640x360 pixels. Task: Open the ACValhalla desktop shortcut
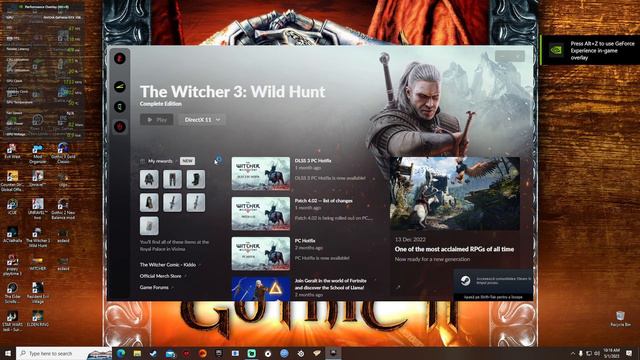(x=12, y=235)
